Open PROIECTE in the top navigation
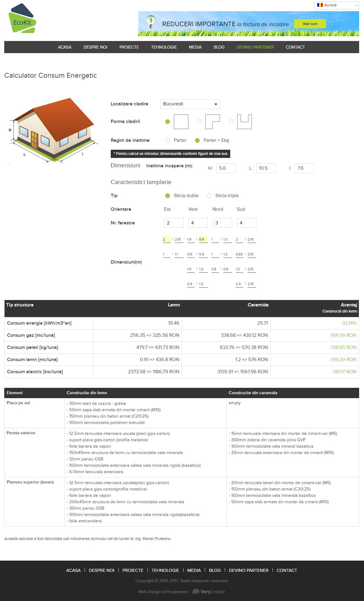The image size is (364, 601). pos(129,47)
